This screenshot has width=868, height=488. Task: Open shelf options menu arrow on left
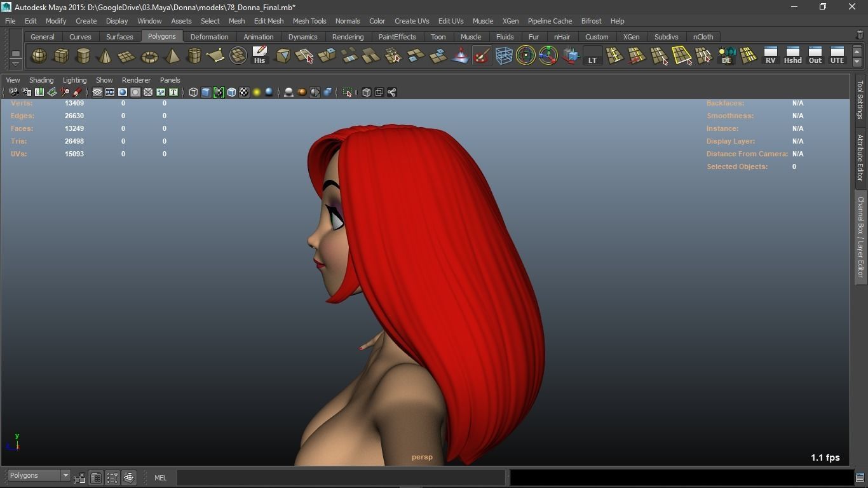[15, 64]
